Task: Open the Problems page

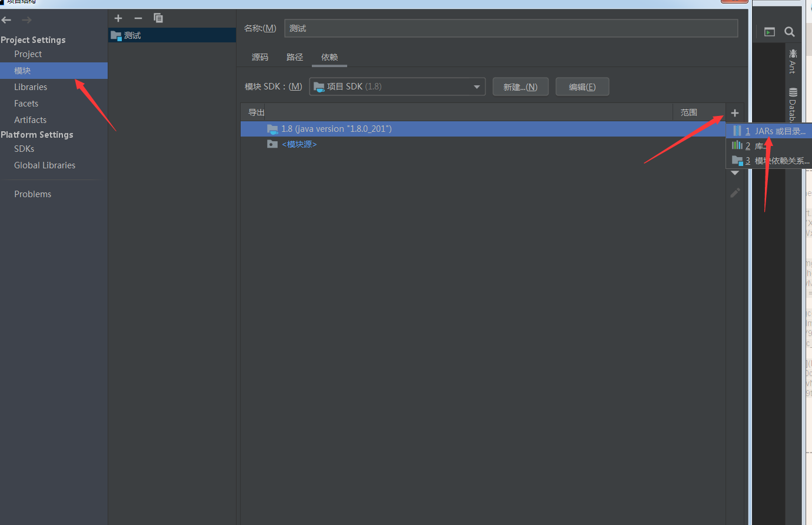Action: pos(33,194)
